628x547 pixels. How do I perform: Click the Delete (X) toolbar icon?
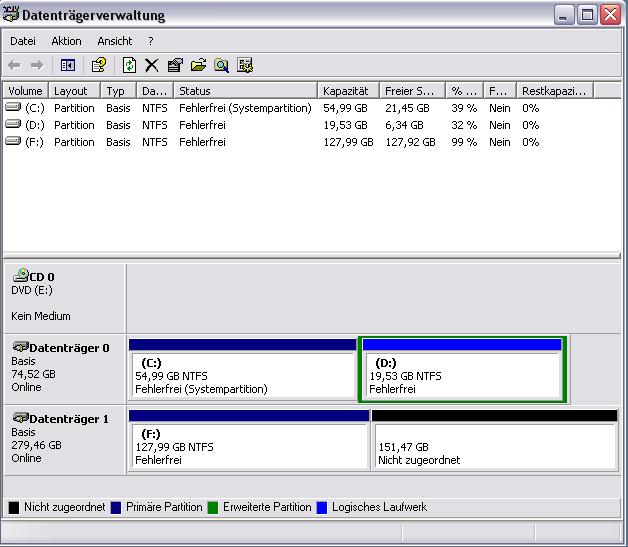tap(152, 65)
